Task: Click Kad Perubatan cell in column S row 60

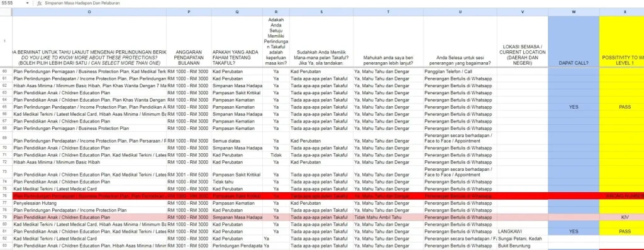Action: (321, 72)
